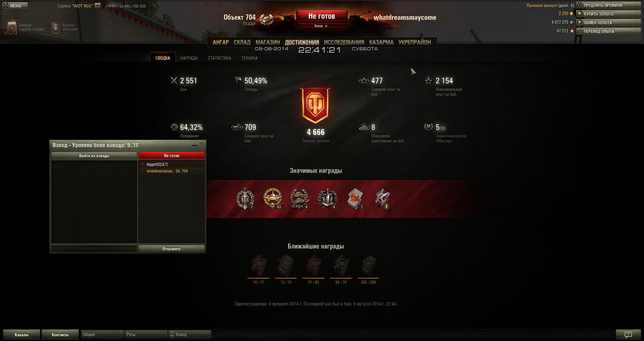
Task: Expand the server WOT RU1 dropdown
Action: click(98, 6)
